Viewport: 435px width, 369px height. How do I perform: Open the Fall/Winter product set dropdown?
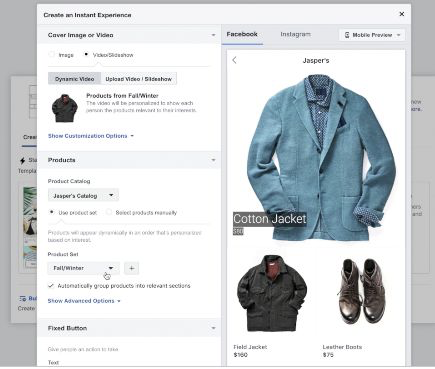[x=83, y=268]
